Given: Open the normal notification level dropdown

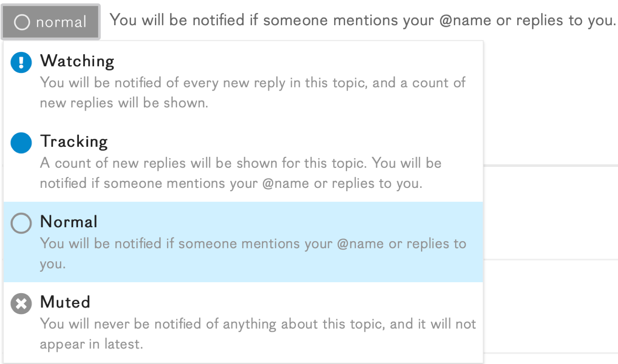Looking at the screenshot, I should (x=51, y=22).
